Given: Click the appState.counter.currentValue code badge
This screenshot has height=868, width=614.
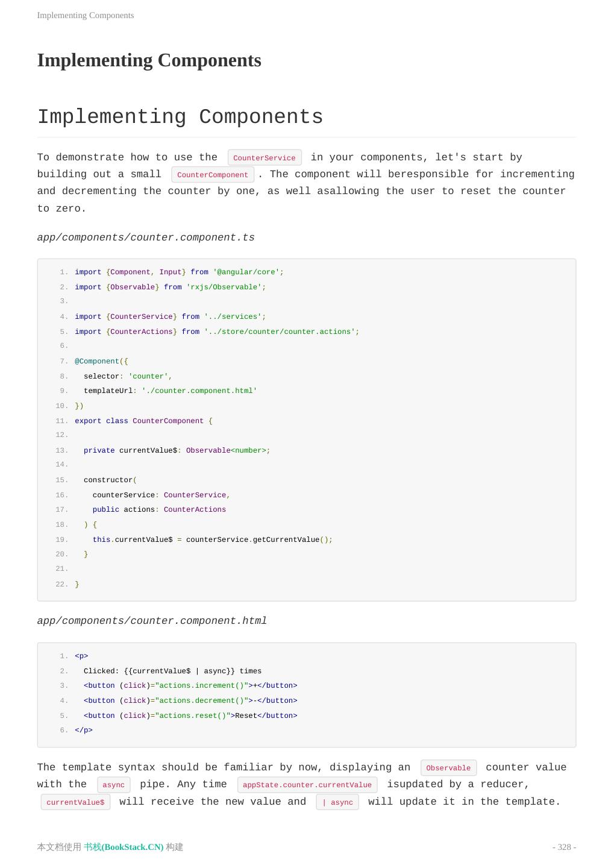Looking at the screenshot, I should click(x=307, y=785).
